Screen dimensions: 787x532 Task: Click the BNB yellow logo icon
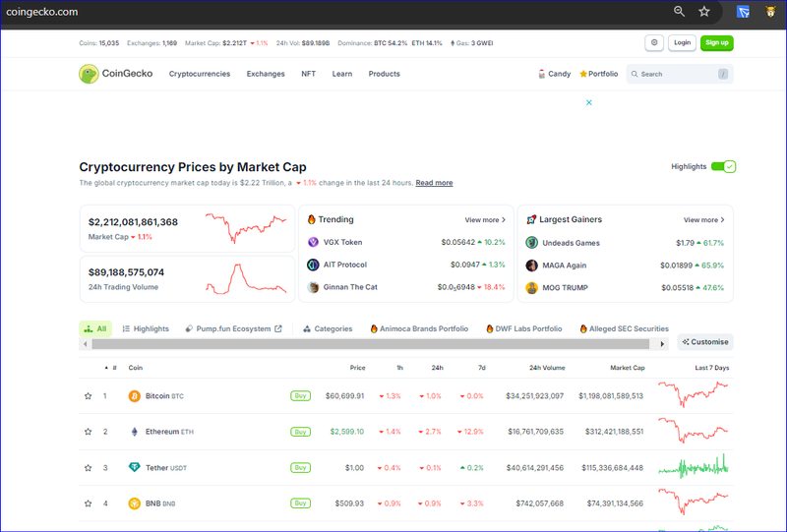134,502
